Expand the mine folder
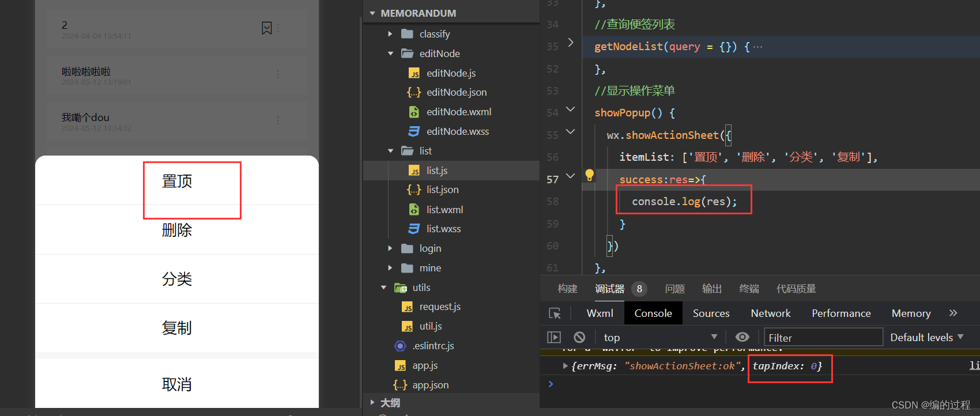Screen dimensions: 980x416 tap(390, 268)
